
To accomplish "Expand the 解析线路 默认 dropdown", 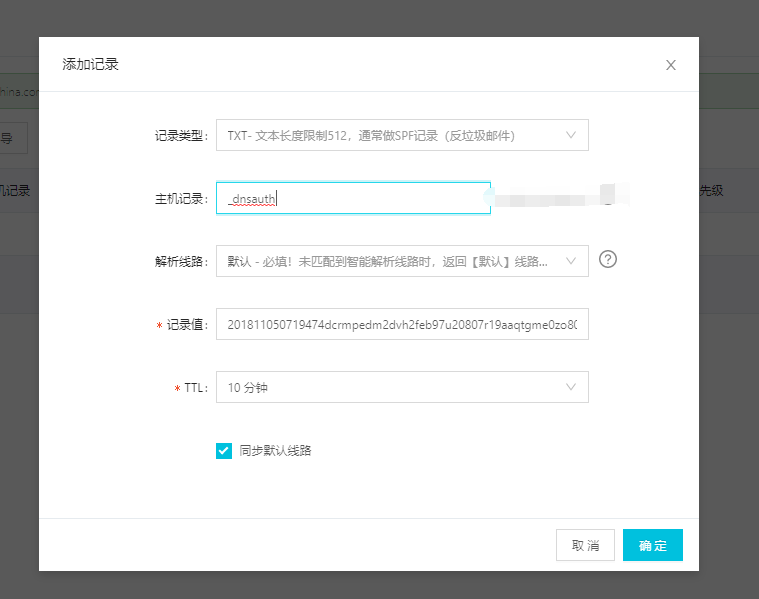I will pyautogui.click(x=402, y=261).
